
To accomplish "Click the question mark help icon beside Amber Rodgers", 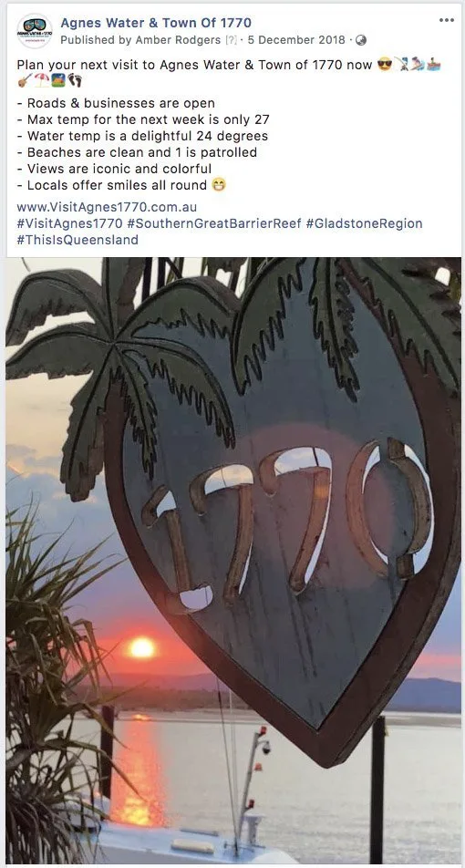I will coord(231,40).
